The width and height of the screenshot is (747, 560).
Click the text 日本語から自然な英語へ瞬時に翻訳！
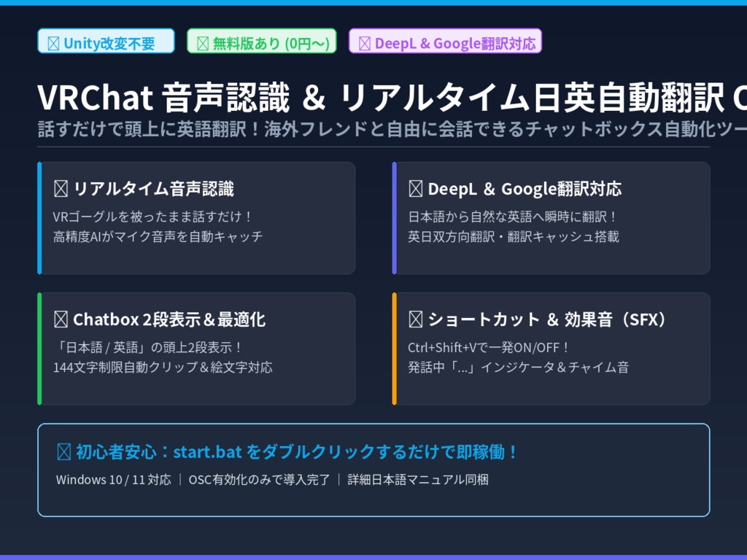513,217
